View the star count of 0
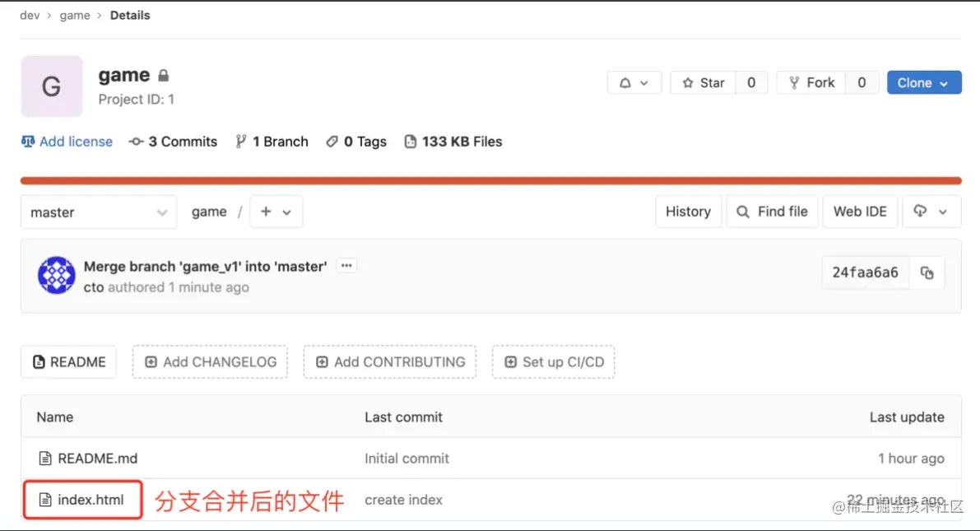The height and width of the screenshot is (531, 980). click(x=751, y=82)
